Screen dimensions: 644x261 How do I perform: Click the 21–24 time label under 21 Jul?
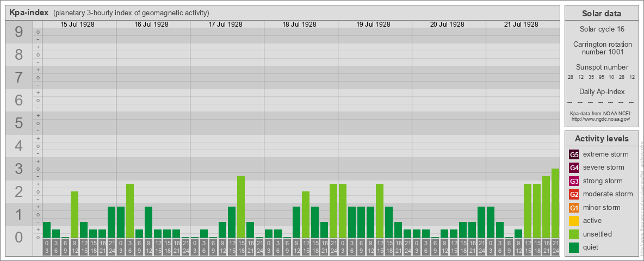[555, 247]
